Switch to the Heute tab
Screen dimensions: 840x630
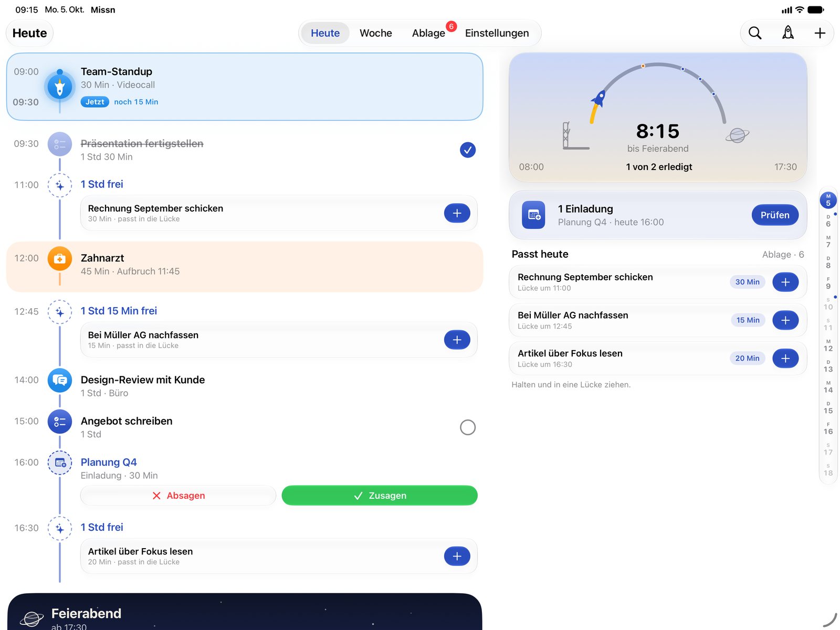pyautogui.click(x=325, y=33)
